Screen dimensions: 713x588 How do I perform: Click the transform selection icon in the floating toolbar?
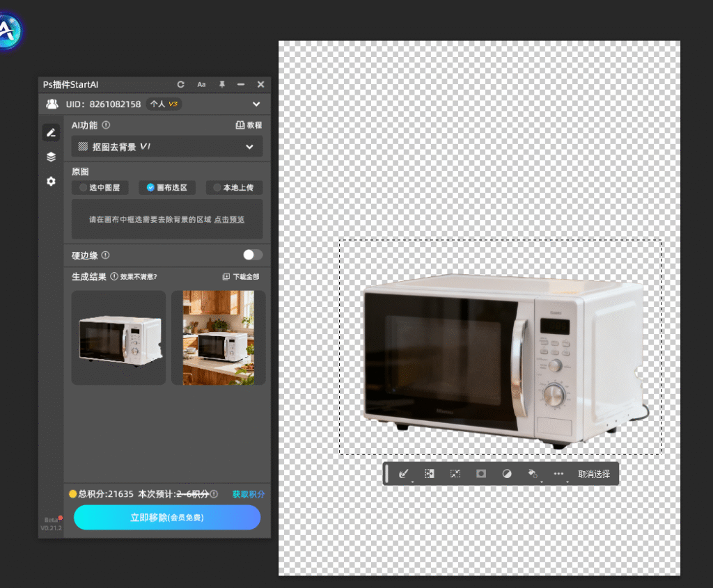click(x=455, y=474)
